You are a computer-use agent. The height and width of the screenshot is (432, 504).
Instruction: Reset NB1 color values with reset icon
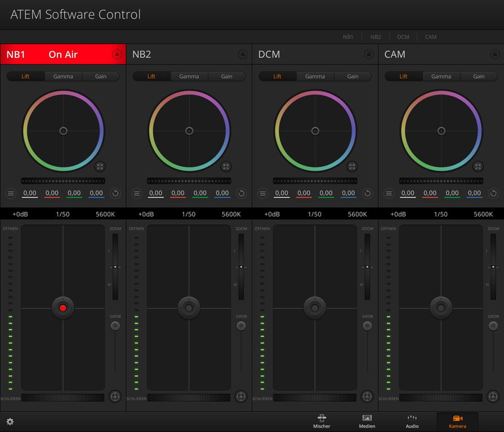click(115, 193)
